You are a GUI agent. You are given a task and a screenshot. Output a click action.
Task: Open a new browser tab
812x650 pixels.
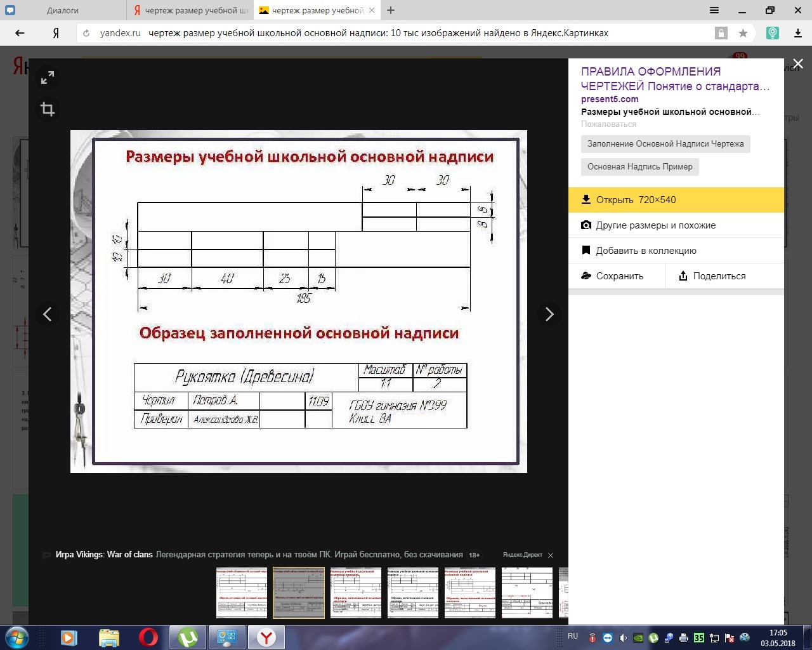(x=391, y=10)
